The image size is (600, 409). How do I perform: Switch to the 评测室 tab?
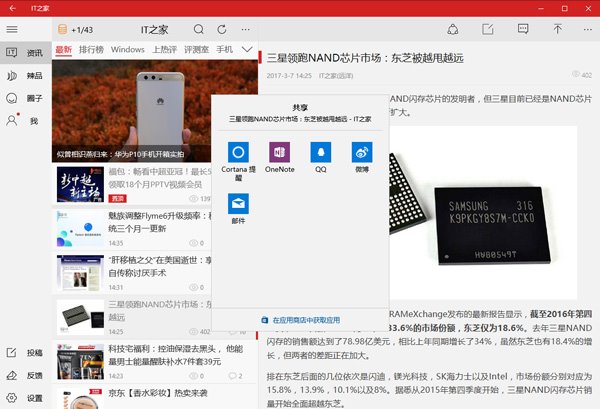(x=196, y=50)
